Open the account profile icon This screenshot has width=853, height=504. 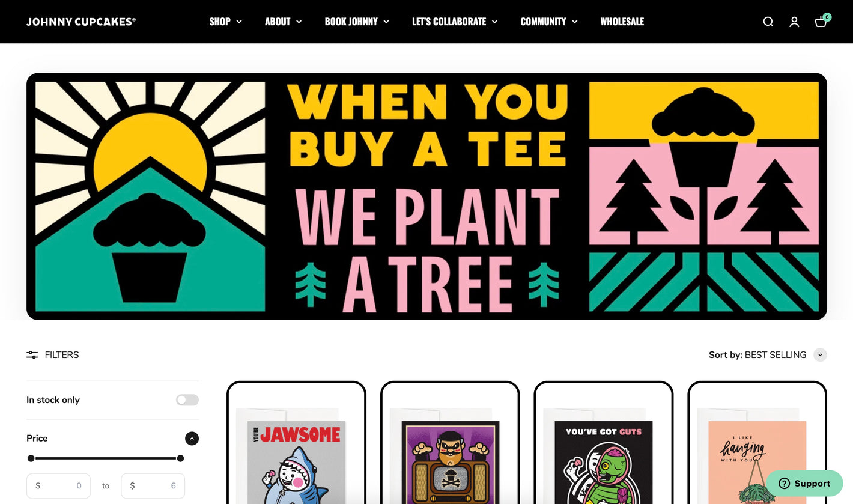(x=794, y=22)
